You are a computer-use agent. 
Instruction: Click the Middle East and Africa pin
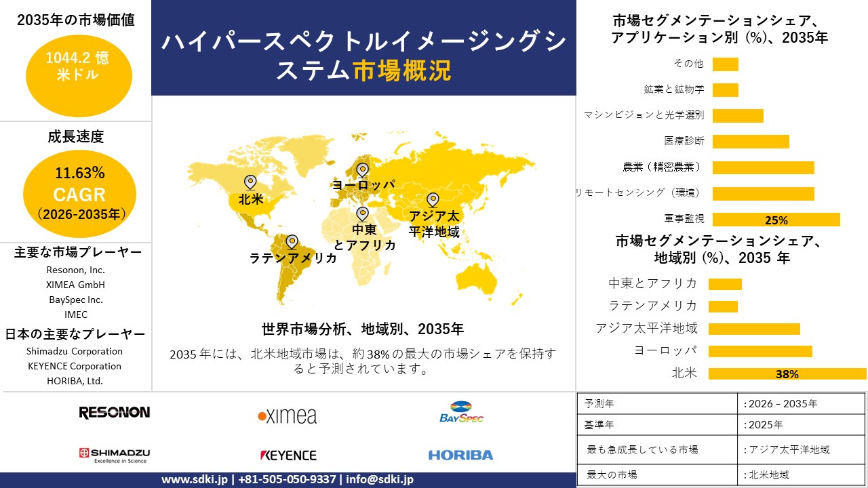tap(362, 213)
